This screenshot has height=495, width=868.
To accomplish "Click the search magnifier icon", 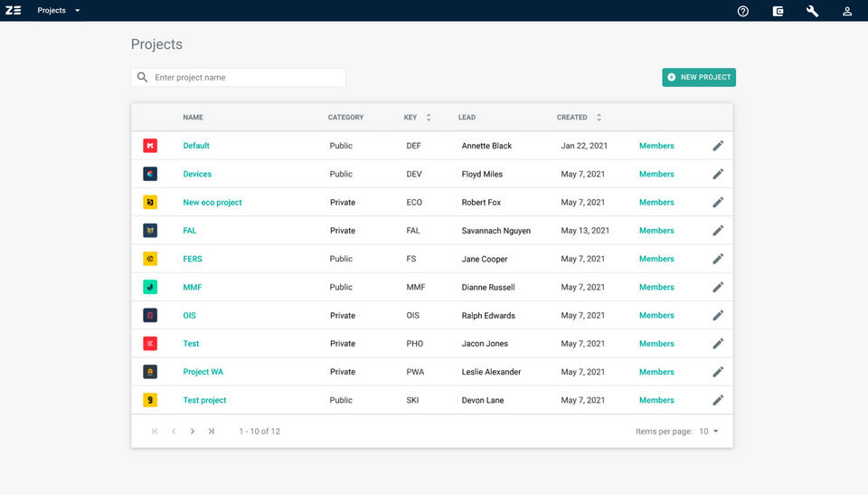I will [x=142, y=77].
